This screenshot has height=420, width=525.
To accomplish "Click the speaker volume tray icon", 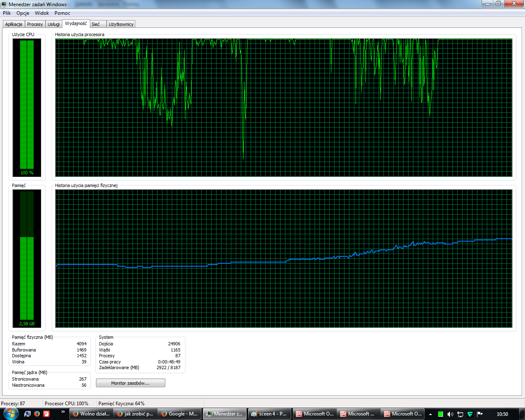I will 450,414.
